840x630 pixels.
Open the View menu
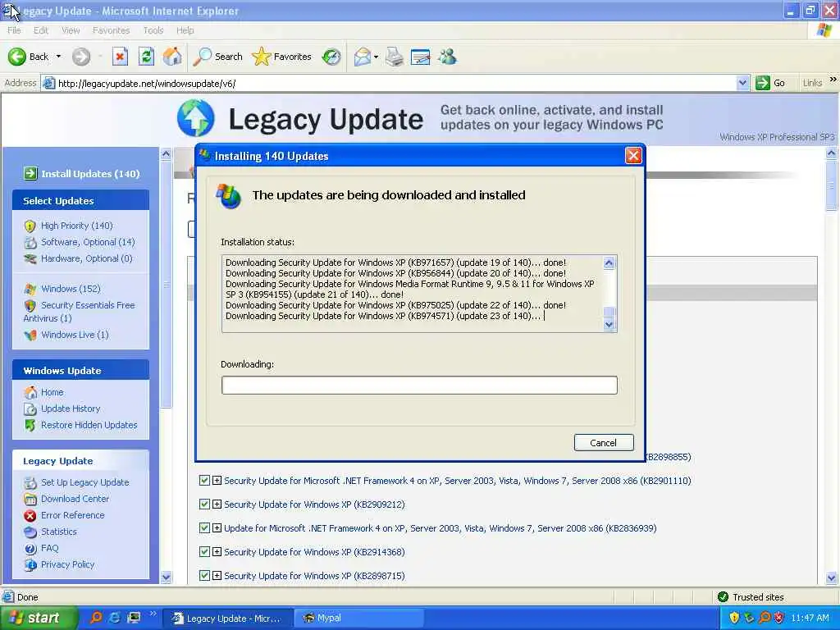71,30
